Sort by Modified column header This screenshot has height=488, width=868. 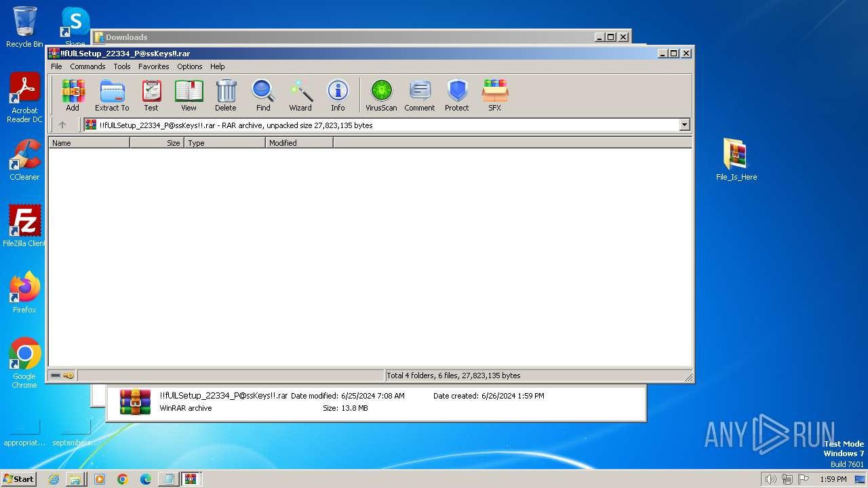coord(299,143)
